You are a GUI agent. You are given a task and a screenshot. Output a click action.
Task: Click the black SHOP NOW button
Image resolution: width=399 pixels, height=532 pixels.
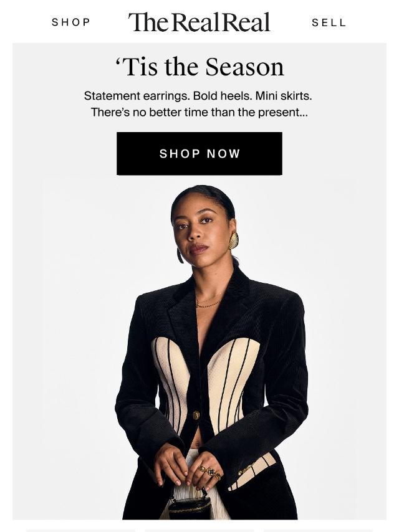pyautogui.click(x=199, y=153)
